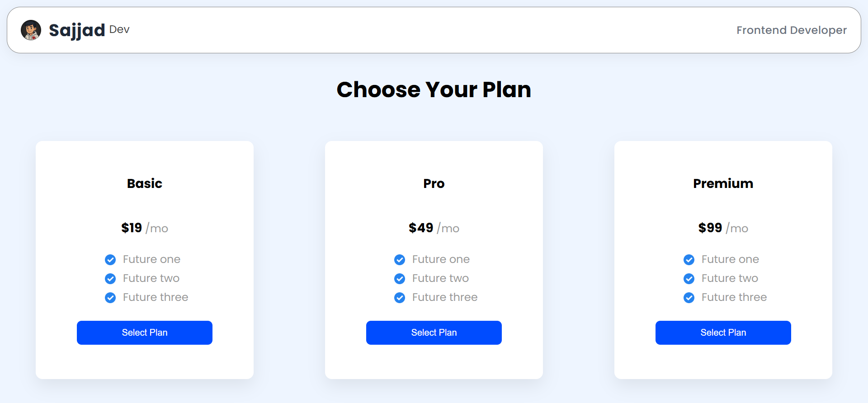Click the Basic plan's Future two checkmark icon

110,279
